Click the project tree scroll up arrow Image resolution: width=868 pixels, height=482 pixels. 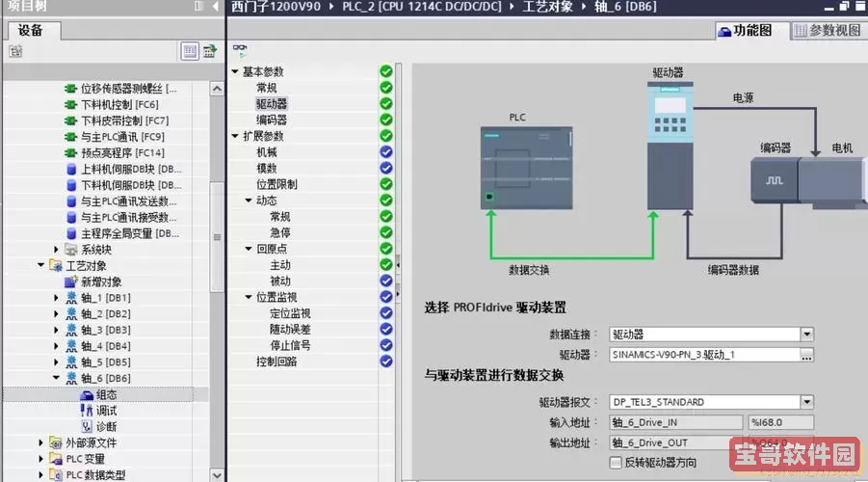[217, 89]
